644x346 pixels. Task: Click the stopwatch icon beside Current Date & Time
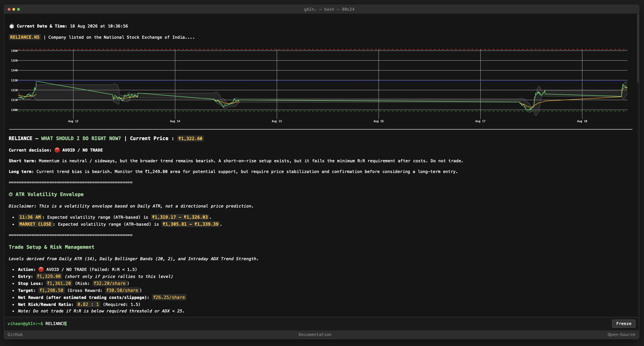pyautogui.click(x=11, y=26)
